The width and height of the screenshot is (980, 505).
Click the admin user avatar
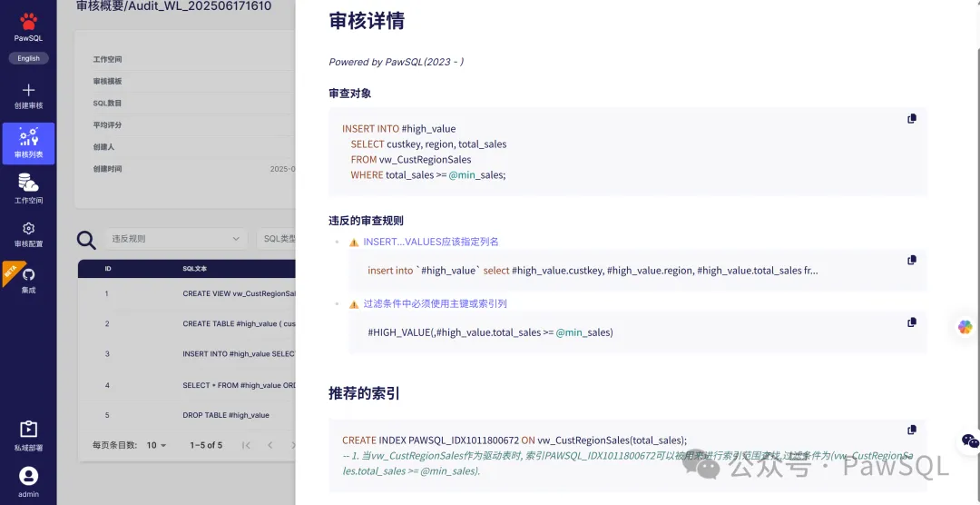(28, 476)
